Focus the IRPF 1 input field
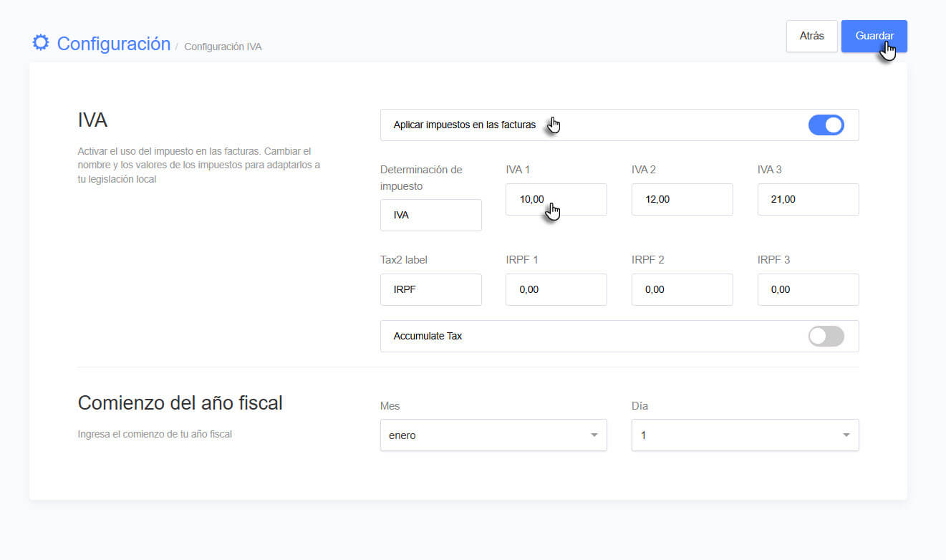The height and width of the screenshot is (560, 946). [x=556, y=290]
